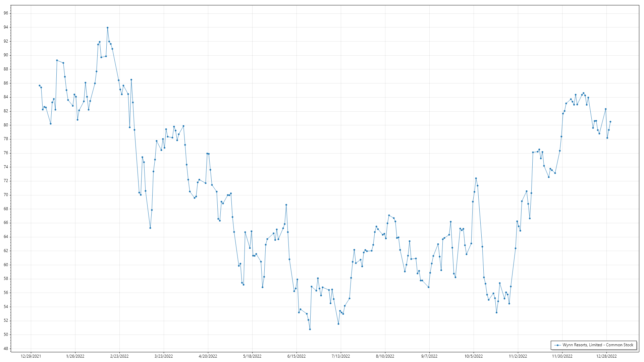Screen dimensions: 644x362
Task: Click the 70 y-axis value label
Action: pyautogui.click(x=6, y=195)
